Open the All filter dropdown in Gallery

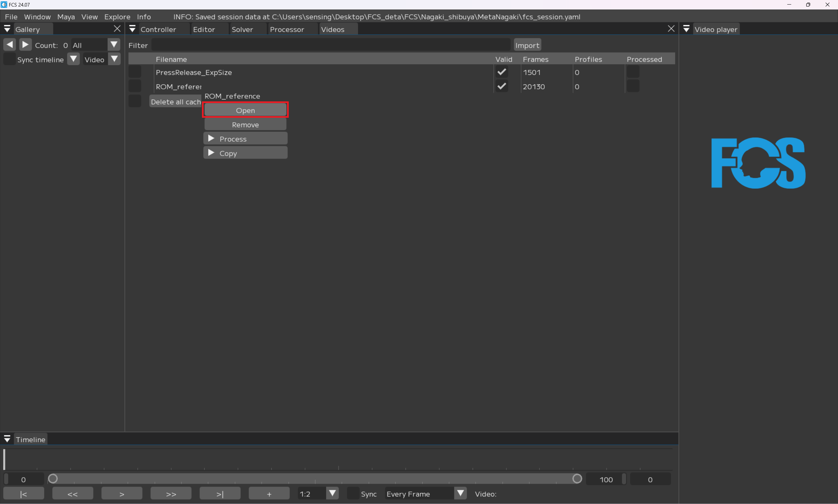[114, 44]
